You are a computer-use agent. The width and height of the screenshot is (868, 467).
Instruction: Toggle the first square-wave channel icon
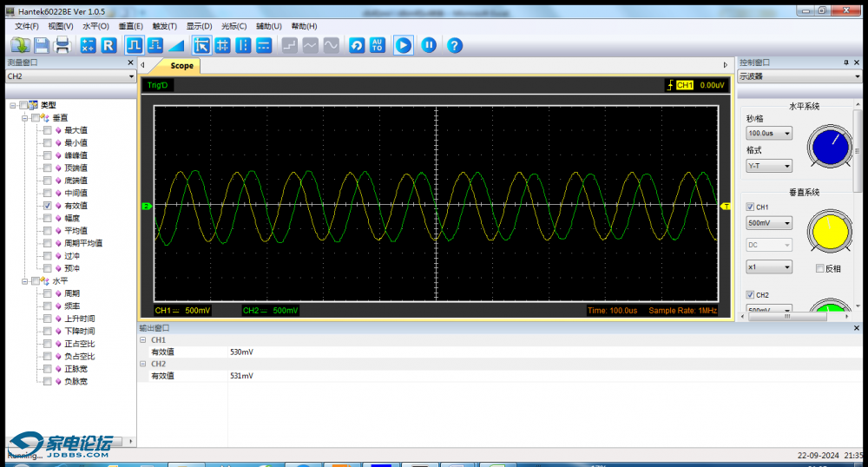pyautogui.click(x=135, y=45)
